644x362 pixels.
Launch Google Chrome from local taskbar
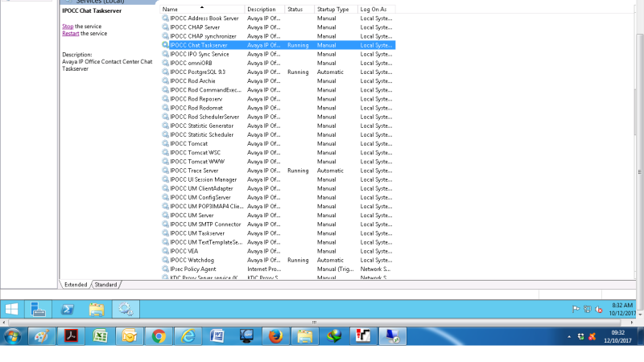coord(159,336)
